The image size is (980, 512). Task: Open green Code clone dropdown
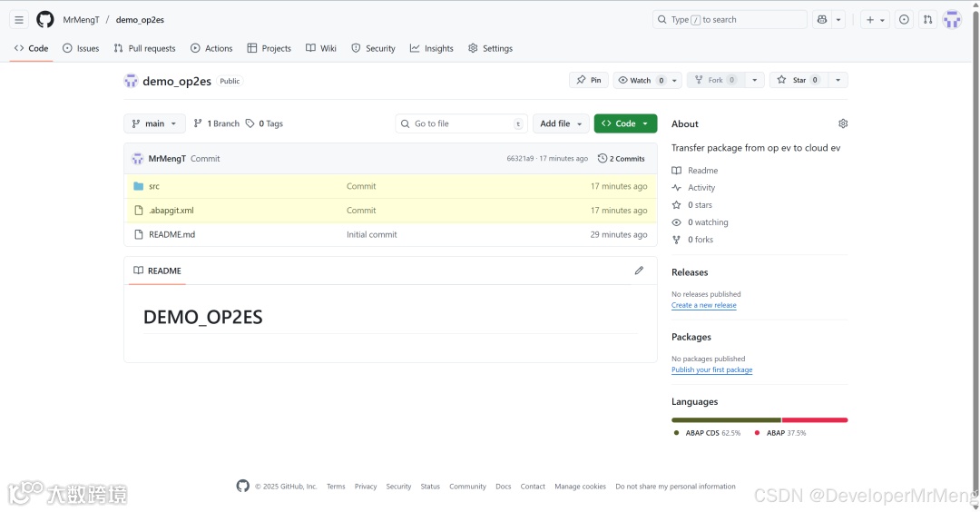click(625, 123)
